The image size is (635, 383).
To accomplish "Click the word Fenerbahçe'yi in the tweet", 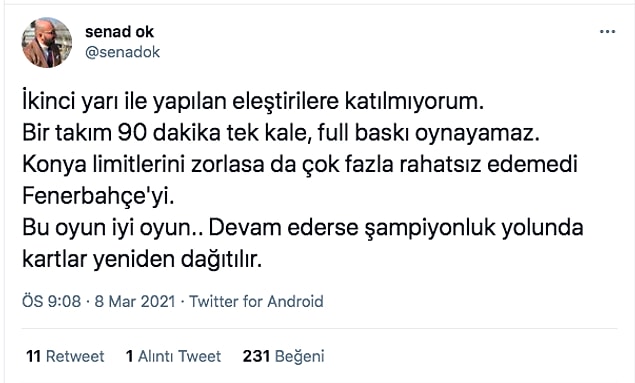I will (98, 196).
